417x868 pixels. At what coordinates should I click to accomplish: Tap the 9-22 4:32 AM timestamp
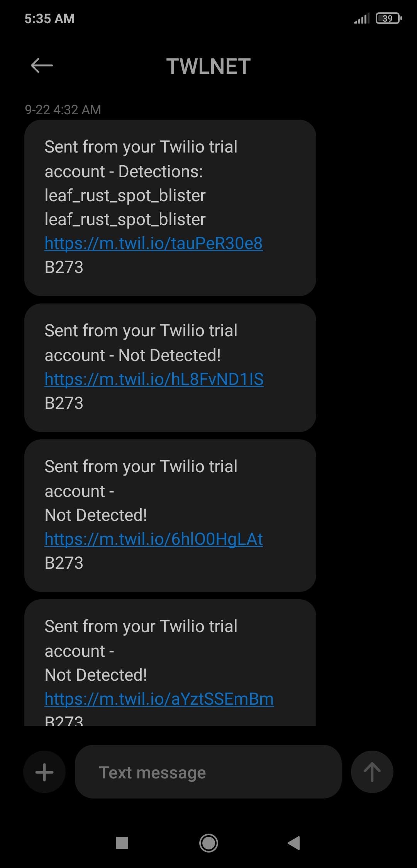coord(63,110)
